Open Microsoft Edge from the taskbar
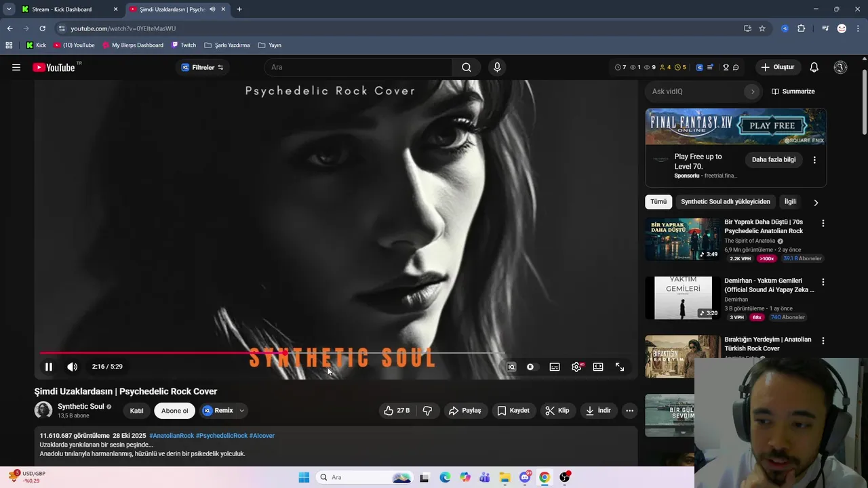This screenshot has width=868, height=488. coord(445,477)
